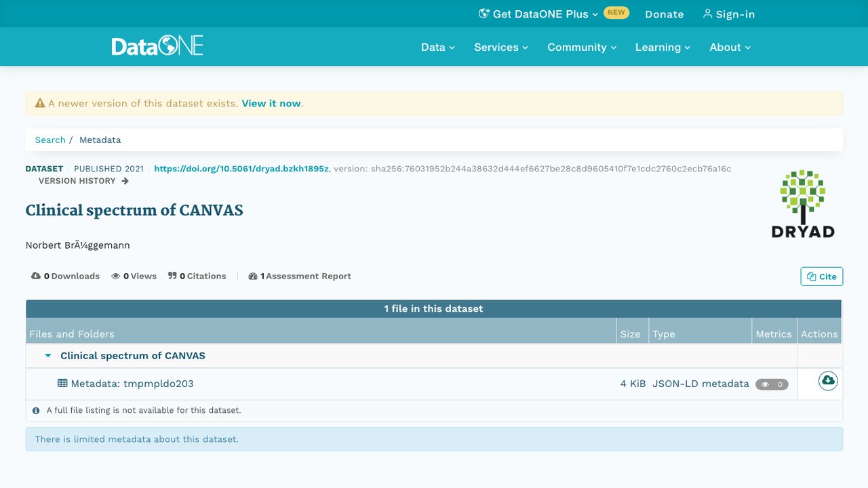The image size is (868, 488).
Task: Click the 4 KiB size cell
Action: point(633,384)
